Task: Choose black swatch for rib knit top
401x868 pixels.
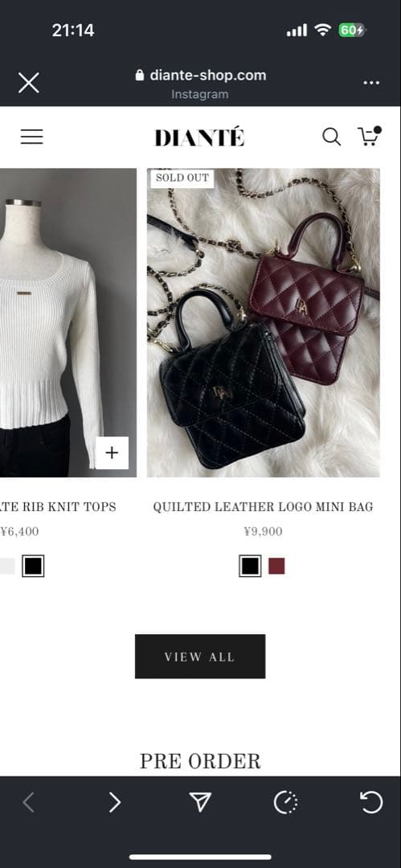Action: [x=33, y=566]
